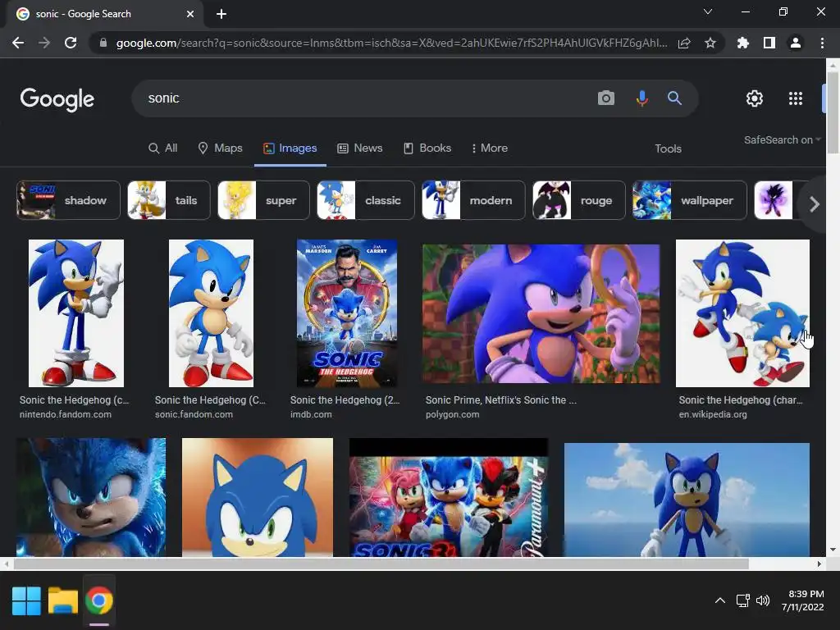Reload the current page
This screenshot has width=840, height=630.
71,43
